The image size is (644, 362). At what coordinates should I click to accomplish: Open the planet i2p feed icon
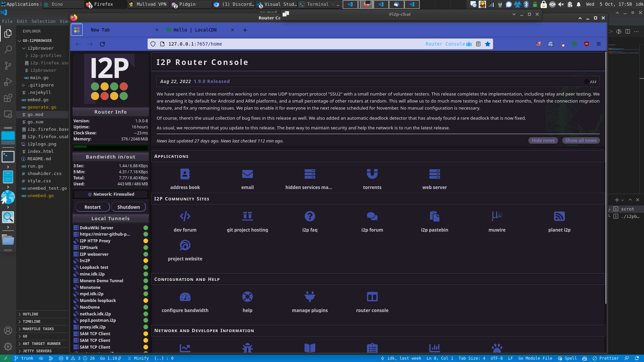(x=559, y=217)
